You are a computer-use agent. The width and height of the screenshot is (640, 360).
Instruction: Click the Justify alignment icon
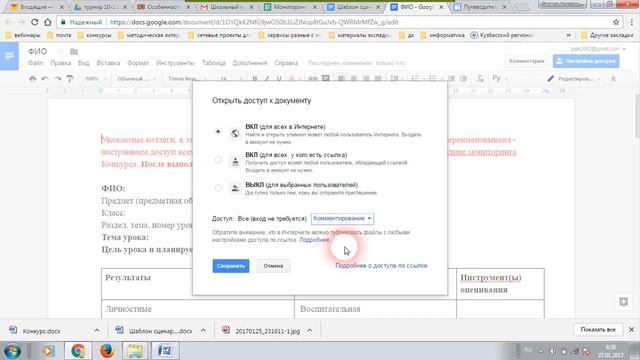[x=378, y=78]
